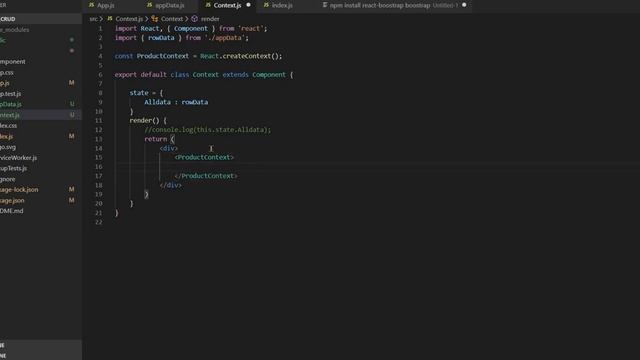Click 'React.createContext();' in the code
Image resolution: width=640 pixels, height=360 pixels.
click(x=241, y=56)
